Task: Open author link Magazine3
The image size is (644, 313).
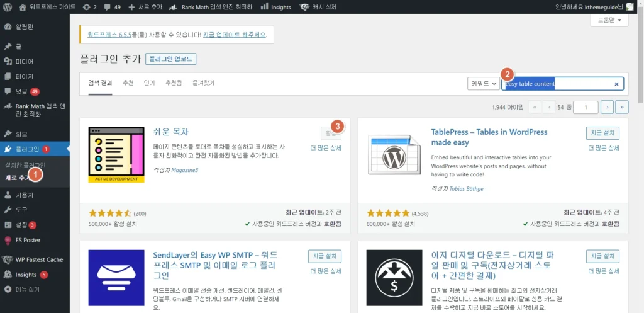Action: 185,170
